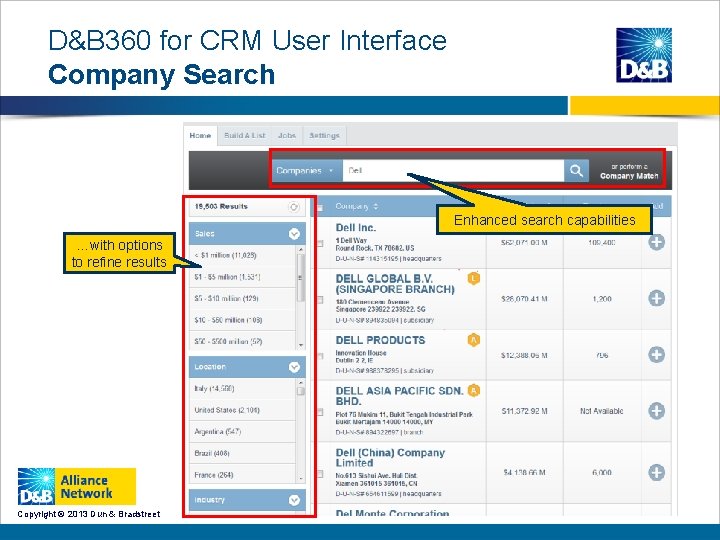Viewport: 720px width, 540px height.
Task: Add DELL PRODUCTS using plus icon
Action: pyautogui.click(x=656, y=354)
